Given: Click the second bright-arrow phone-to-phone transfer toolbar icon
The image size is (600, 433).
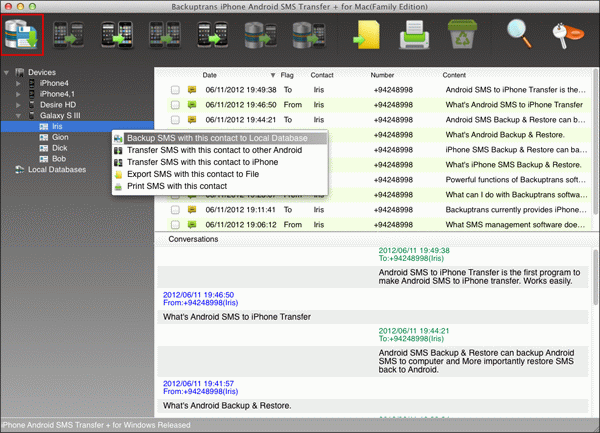Looking at the screenshot, I should (x=213, y=35).
